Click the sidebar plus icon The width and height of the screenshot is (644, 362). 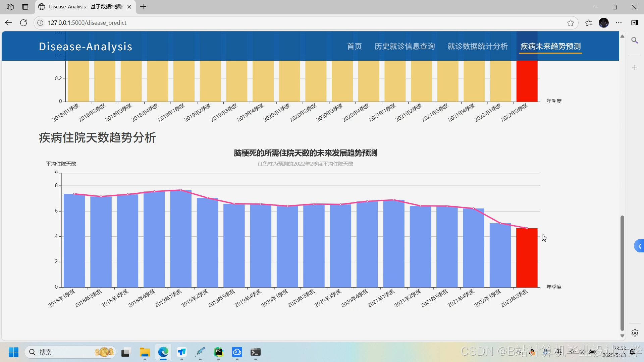pyautogui.click(x=635, y=67)
